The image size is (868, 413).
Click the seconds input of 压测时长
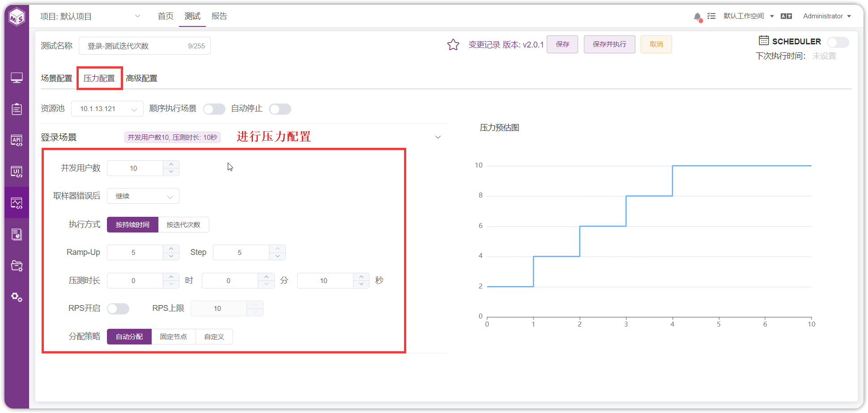(325, 281)
